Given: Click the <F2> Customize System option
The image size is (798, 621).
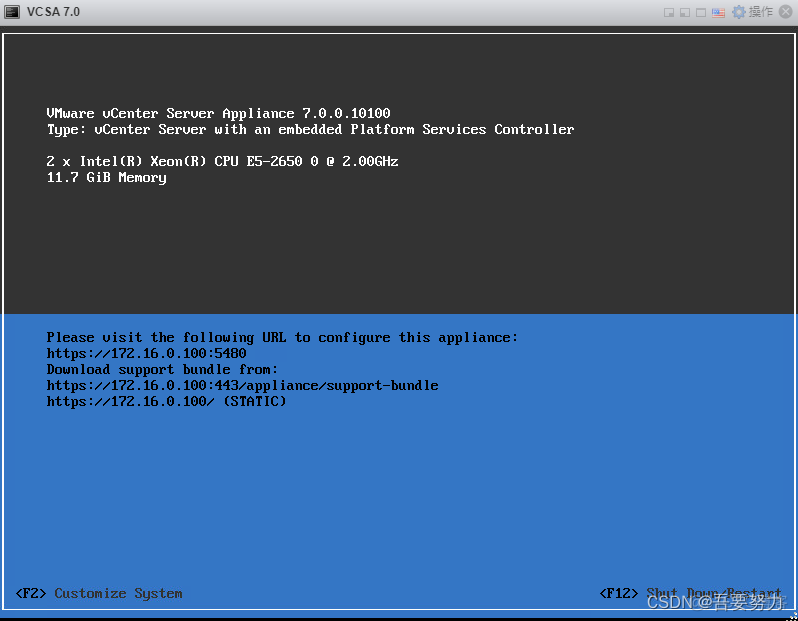Looking at the screenshot, I should pyautogui.click(x=99, y=594).
